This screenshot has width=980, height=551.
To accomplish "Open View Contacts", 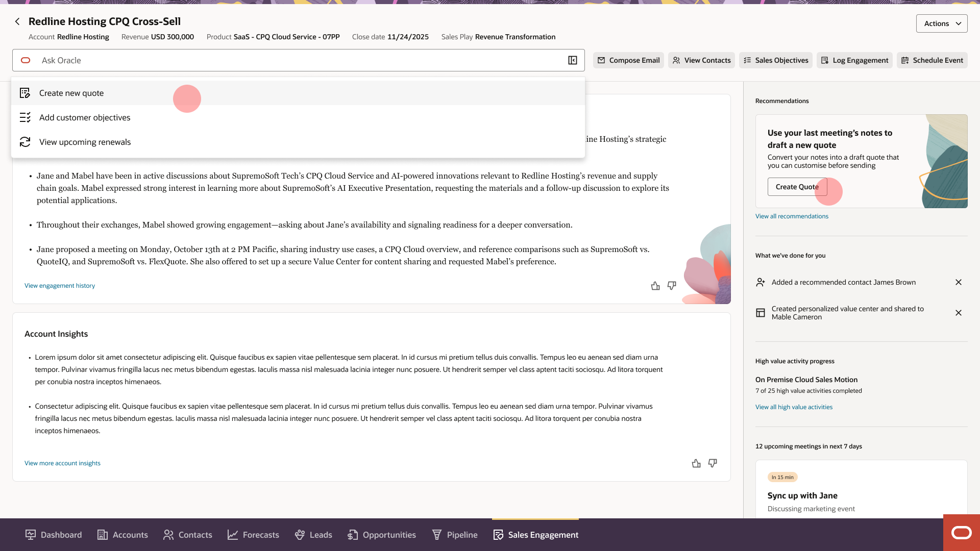I will (x=701, y=60).
